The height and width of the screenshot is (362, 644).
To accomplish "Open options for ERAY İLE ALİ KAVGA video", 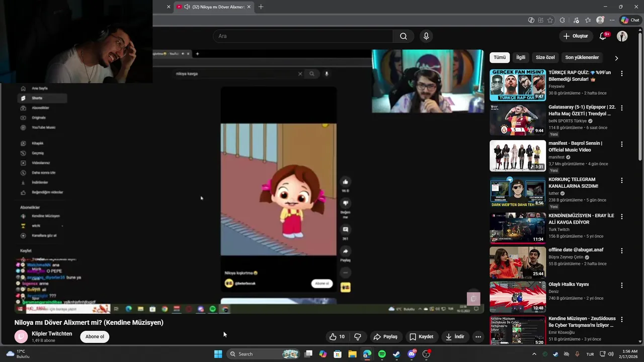I will pos(622,217).
